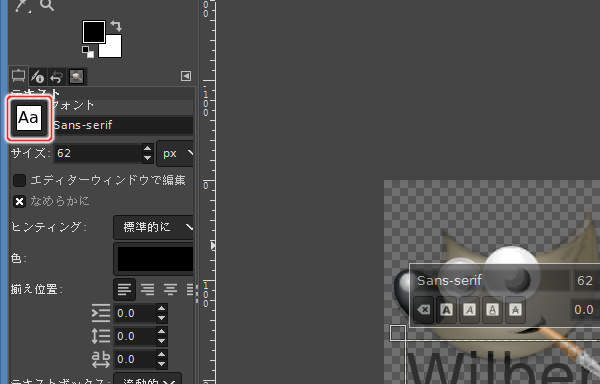The height and width of the screenshot is (384, 600).
Task: Toggle the なめらかに antialiasing checkbox
Action: point(20,201)
